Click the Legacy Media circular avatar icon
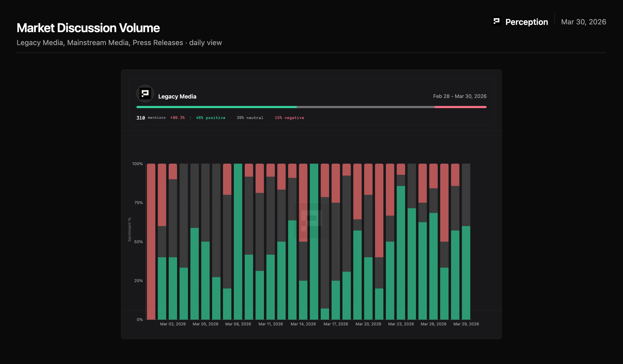623x364 pixels. pyautogui.click(x=145, y=94)
